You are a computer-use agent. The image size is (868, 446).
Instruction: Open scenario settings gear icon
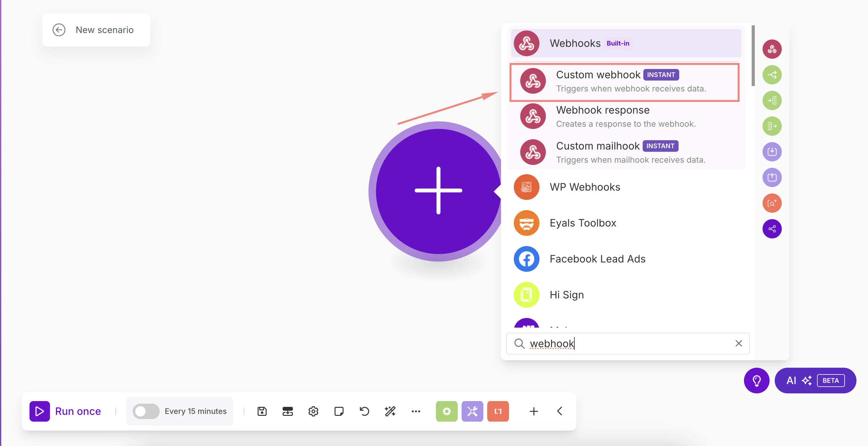tap(313, 411)
